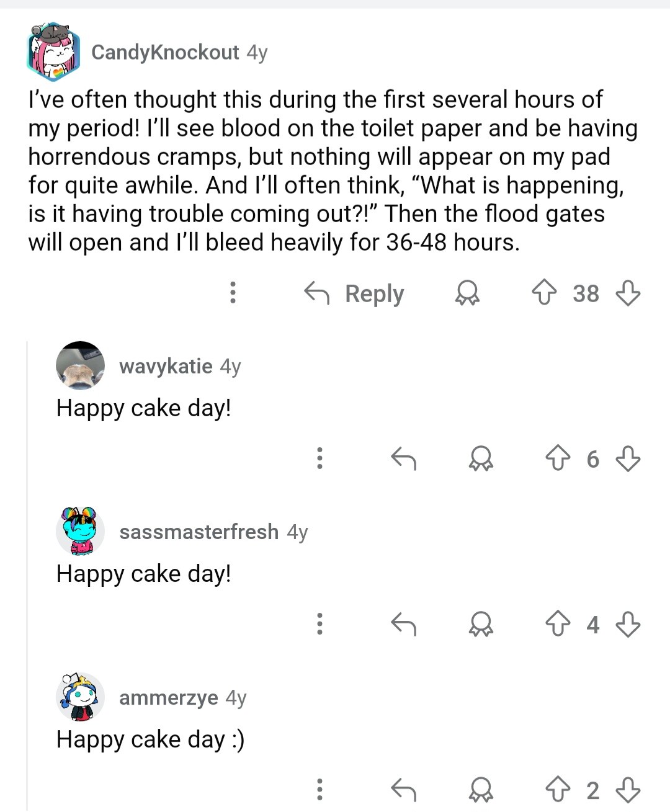
Task: Downvote wavykatie's reply
Action: [x=628, y=458]
